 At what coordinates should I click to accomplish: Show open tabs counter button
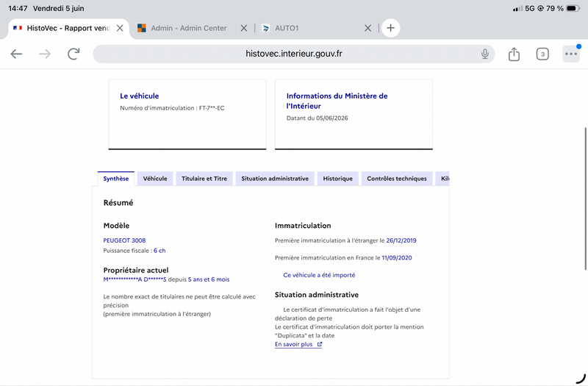542,54
